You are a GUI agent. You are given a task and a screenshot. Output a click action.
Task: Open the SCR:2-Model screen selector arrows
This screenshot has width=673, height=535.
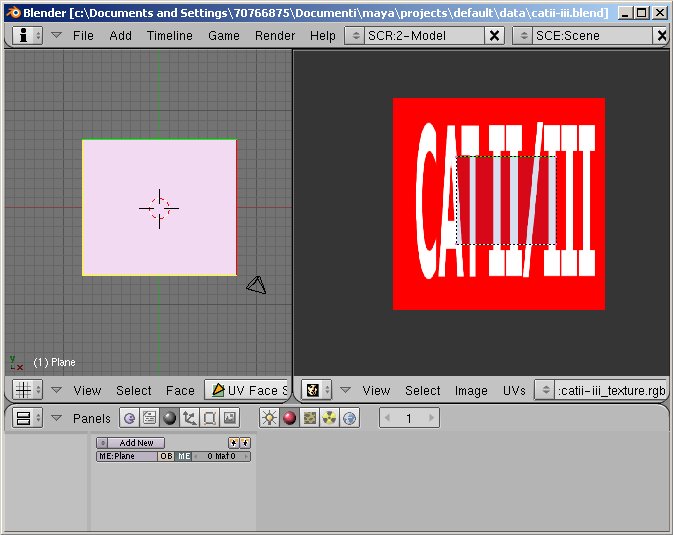pos(355,36)
